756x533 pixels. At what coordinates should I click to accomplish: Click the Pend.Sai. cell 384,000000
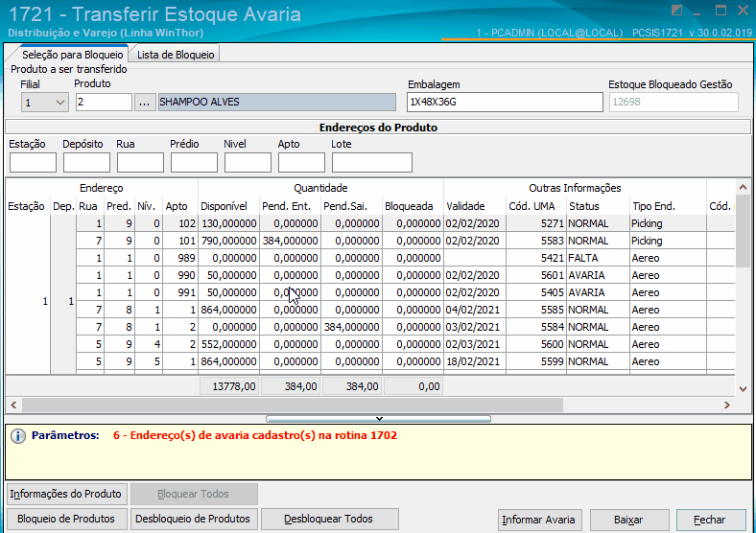click(351, 327)
